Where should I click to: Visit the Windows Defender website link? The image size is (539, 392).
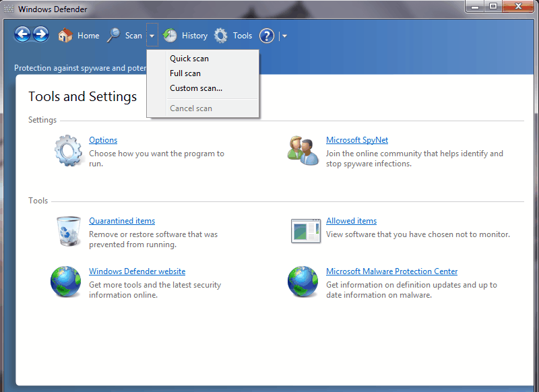(x=137, y=271)
